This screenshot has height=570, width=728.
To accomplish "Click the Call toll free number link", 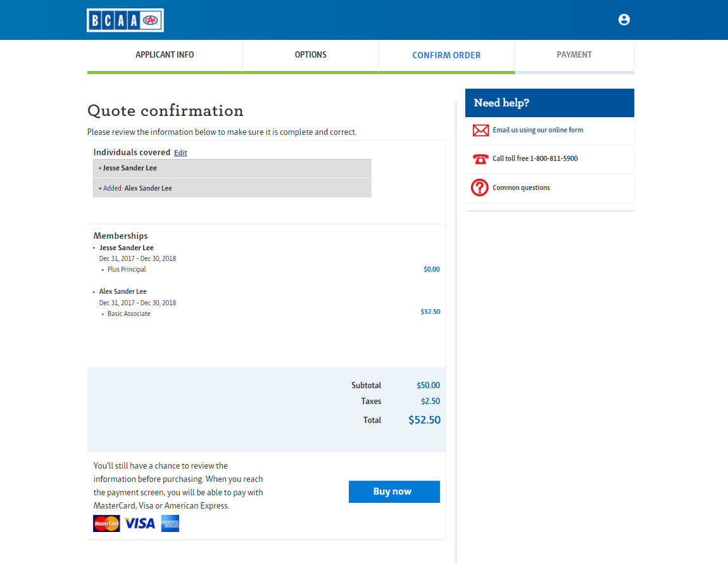I will pyautogui.click(x=535, y=158).
